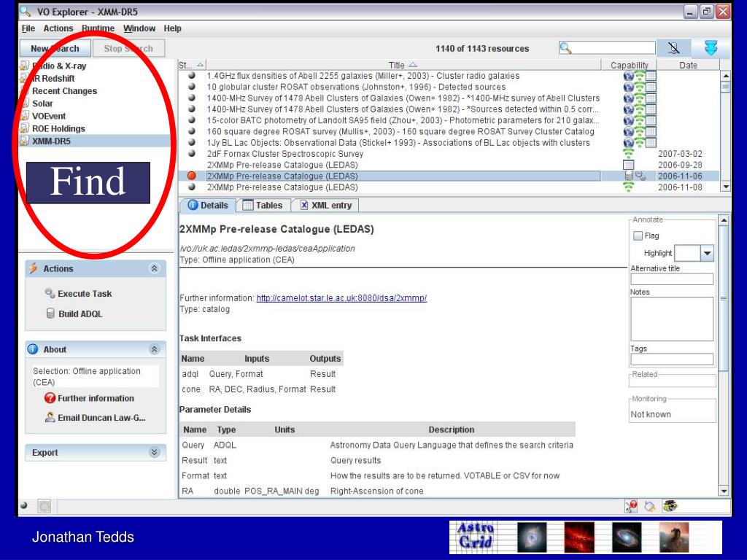
Task: Sort resources by the Capability column header
Action: coord(630,65)
